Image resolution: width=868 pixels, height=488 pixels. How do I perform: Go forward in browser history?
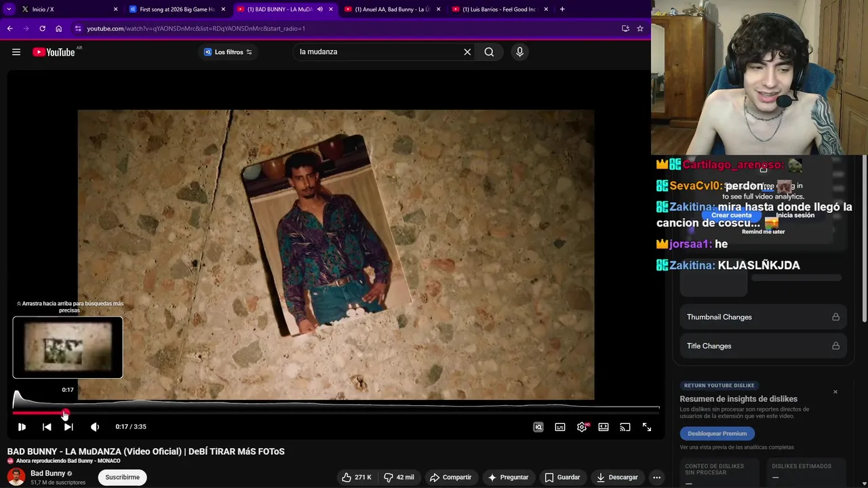coord(26,28)
